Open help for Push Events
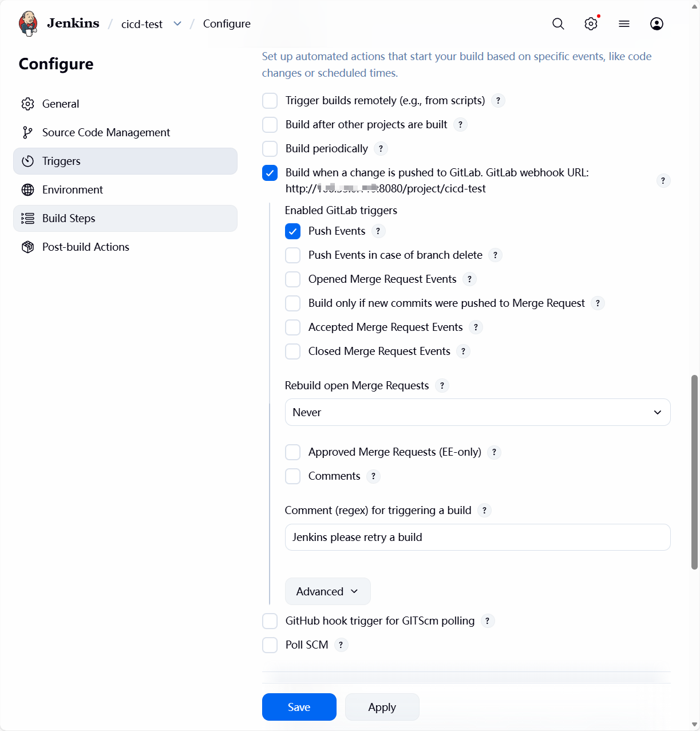Screen dimensions: 700x731 click(x=378, y=231)
